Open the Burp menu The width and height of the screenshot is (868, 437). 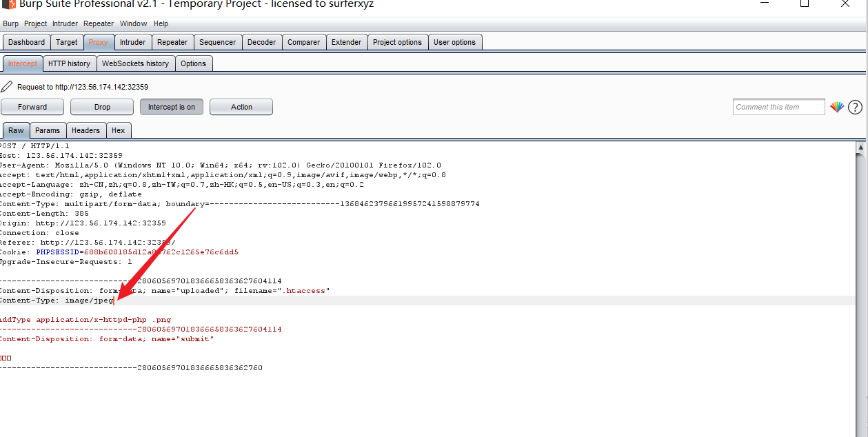tap(11, 23)
